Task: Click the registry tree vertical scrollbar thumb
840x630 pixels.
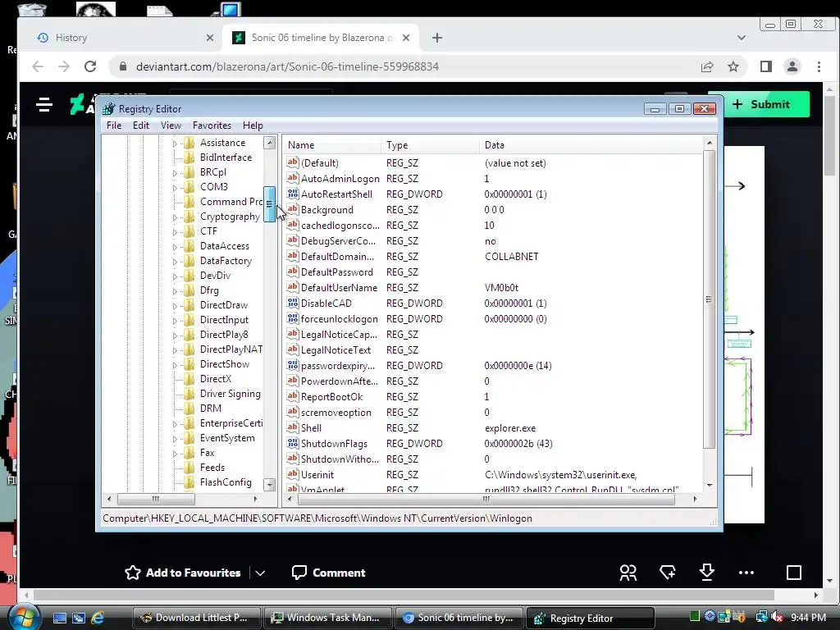Action: coord(269,204)
